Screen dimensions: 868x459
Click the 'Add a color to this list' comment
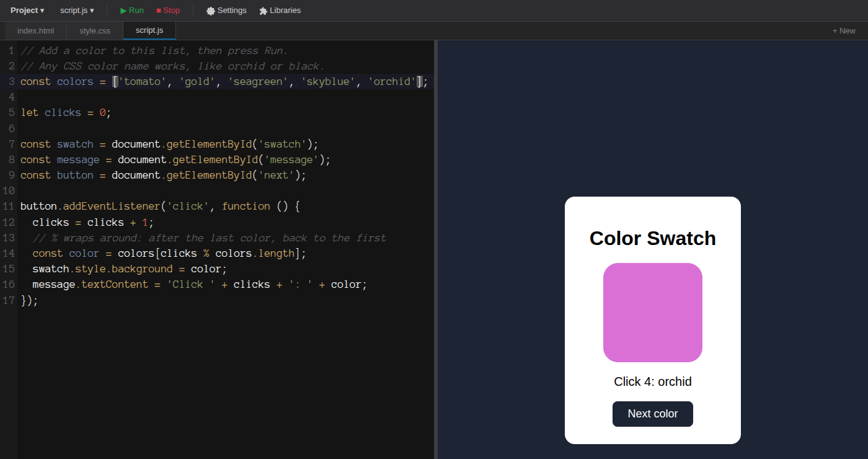(154, 50)
